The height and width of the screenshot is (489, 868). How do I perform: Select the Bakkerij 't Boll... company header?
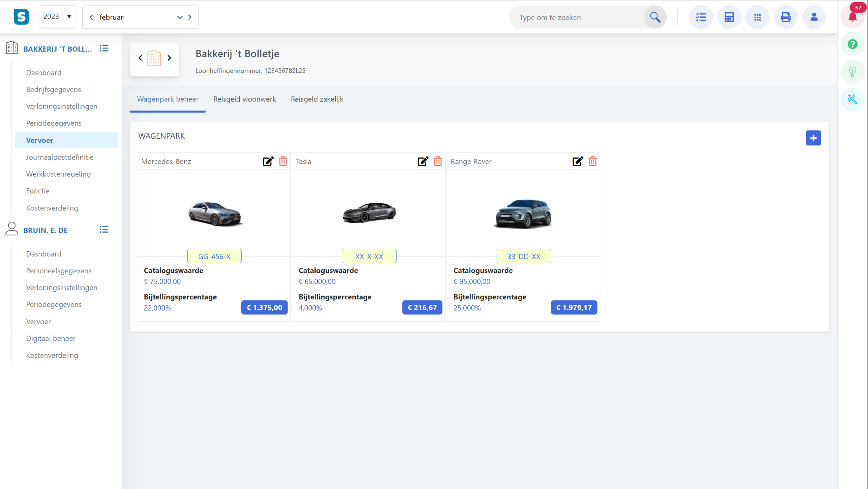click(x=58, y=49)
